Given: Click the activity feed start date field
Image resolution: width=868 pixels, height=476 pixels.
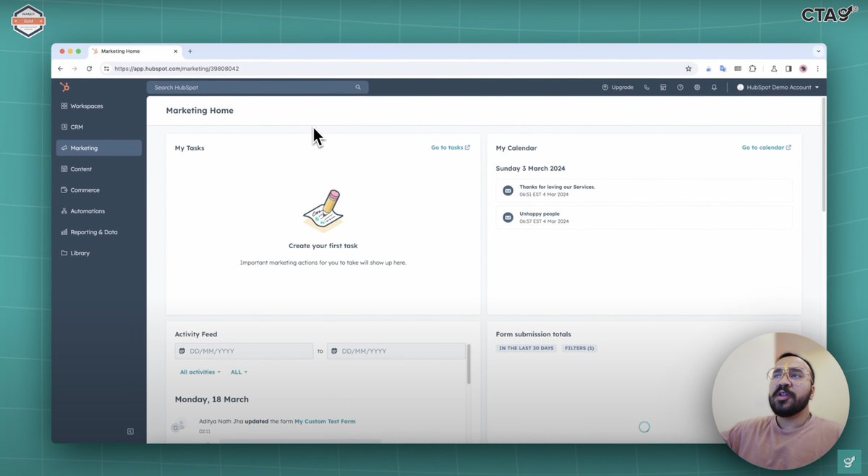Looking at the screenshot, I should click(x=244, y=351).
